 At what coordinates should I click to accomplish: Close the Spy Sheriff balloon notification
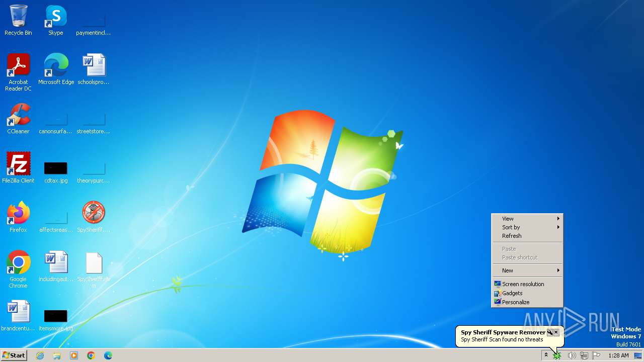556,332
